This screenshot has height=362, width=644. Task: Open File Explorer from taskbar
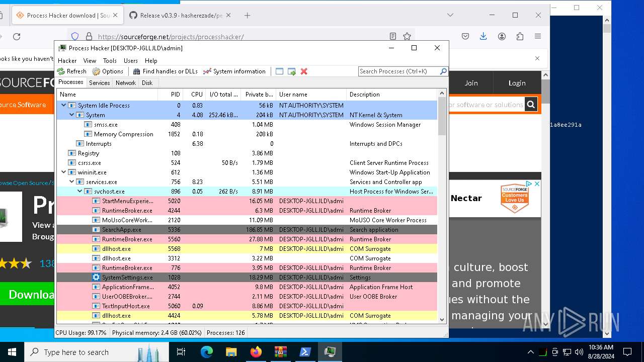coord(231,352)
